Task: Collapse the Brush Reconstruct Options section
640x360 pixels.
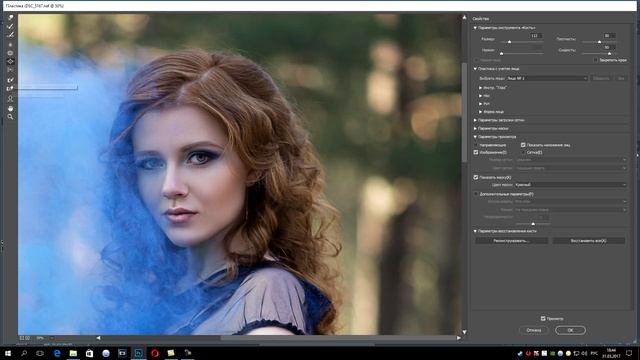Action: pyautogui.click(x=475, y=231)
